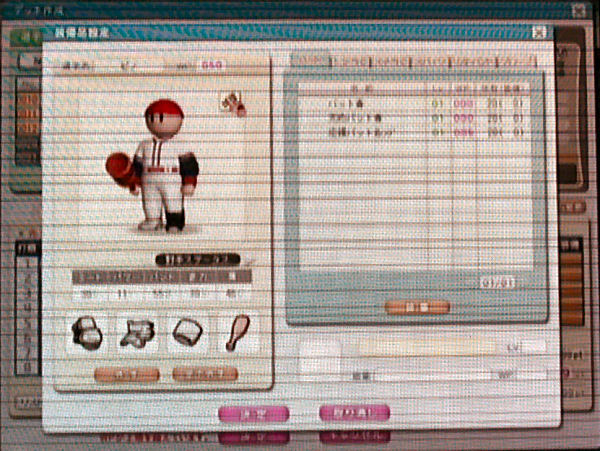Select the bat equipment slot icon
Viewport: 600px width, 451px height.
point(238,332)
